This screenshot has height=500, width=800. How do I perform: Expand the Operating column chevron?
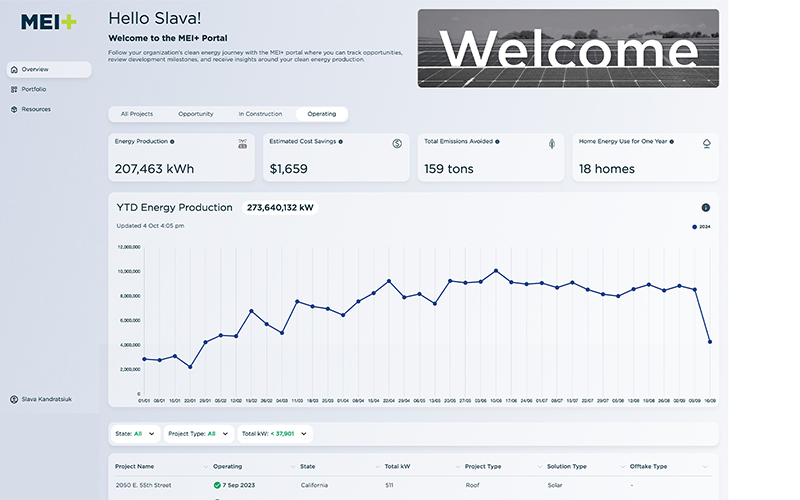[x=293, y=467]
